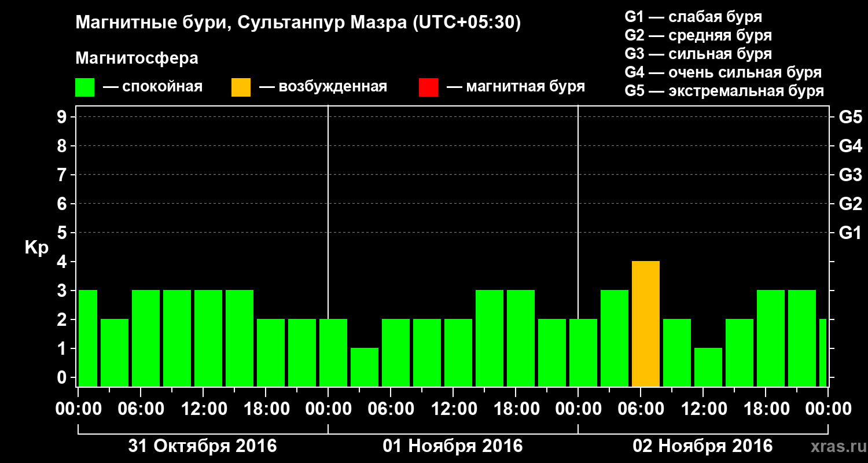The height and width of the screenshot is (463, 868).
Task: Click the orange возбужденная legend swatch
Action: 241,87
